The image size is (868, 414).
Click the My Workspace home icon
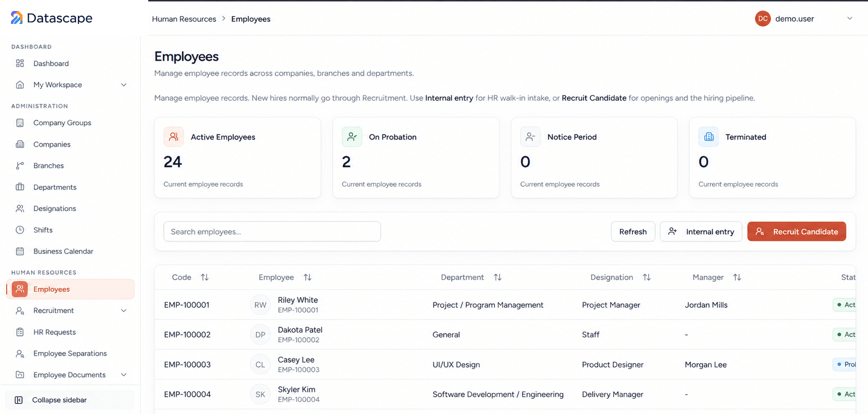point(20,85)
